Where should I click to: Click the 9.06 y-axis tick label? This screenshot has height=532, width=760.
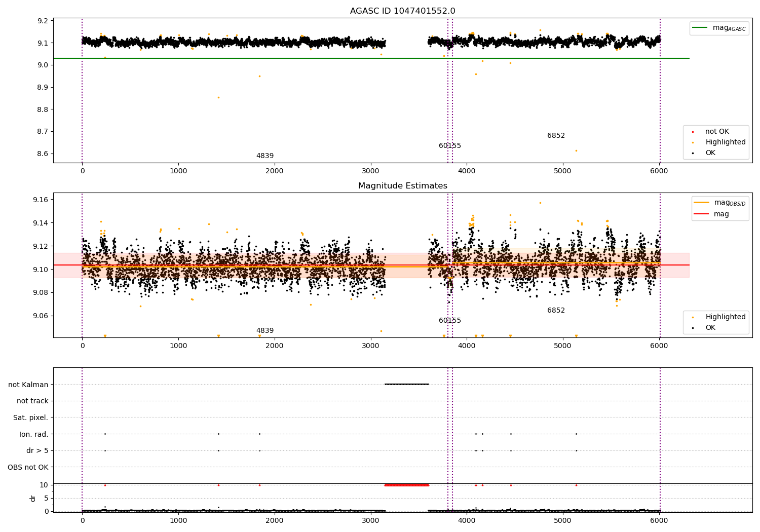pos(41,316)
